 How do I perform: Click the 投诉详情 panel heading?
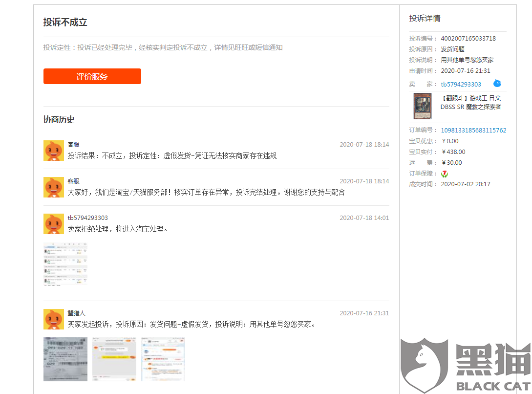(425, 18)
